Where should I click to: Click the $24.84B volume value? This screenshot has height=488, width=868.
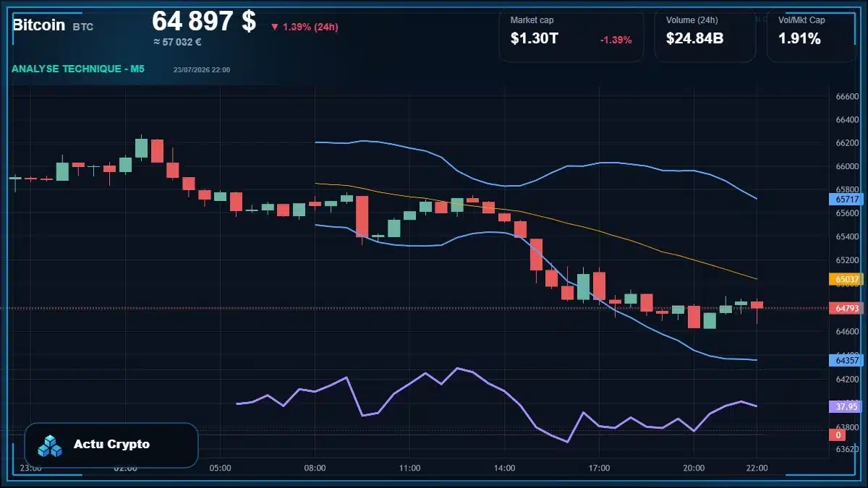(x=694, y=39)
